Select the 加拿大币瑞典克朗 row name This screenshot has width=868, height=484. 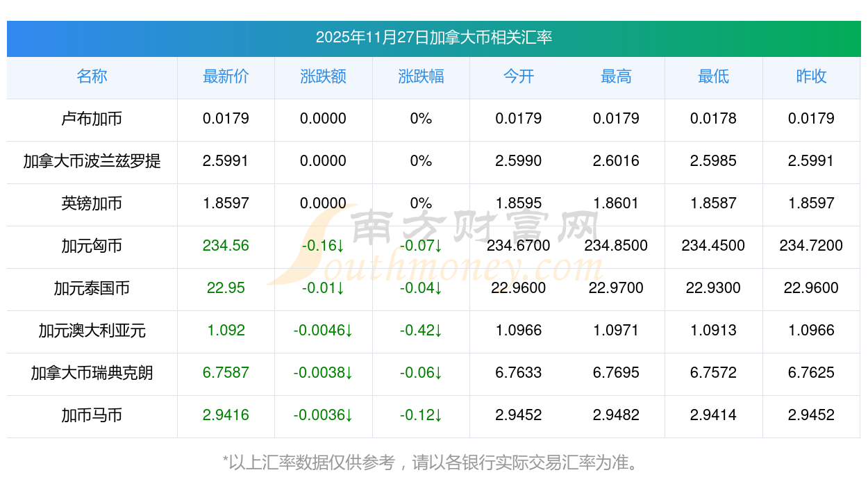(92, 373)
